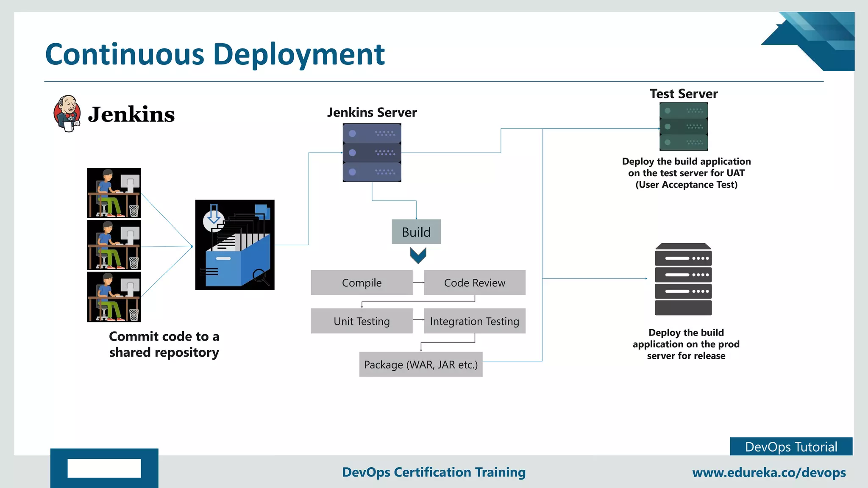This screenshot has height=488, width=868.
Task: Click the white rectangle in blue footer block
Action: 104,468
